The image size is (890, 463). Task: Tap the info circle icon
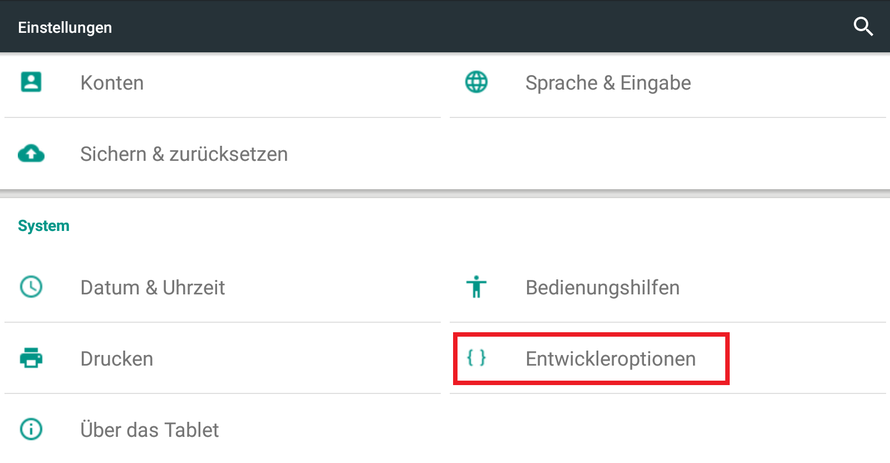point(31,429)
